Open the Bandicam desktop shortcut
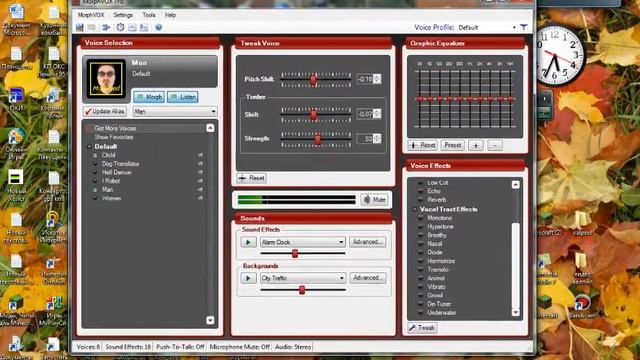640x360 pixels. point(582,307)
